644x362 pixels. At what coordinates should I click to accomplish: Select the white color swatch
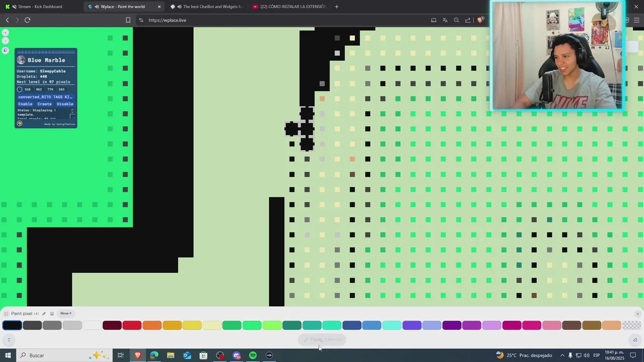coord(92,326)
